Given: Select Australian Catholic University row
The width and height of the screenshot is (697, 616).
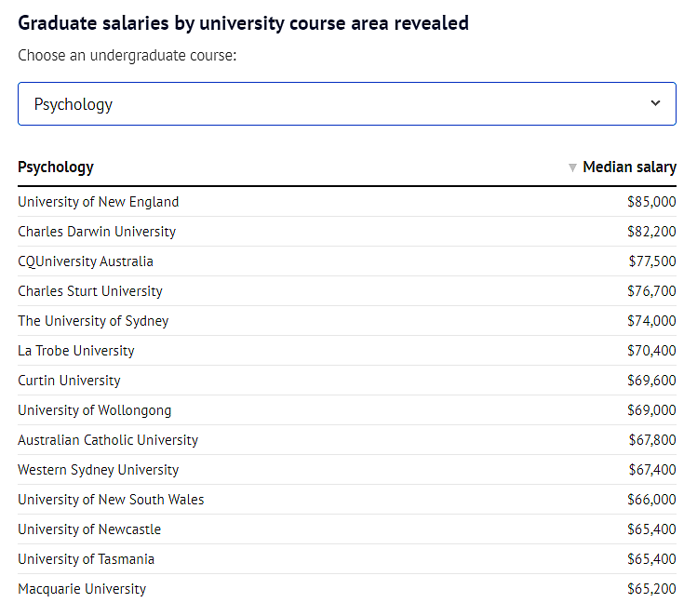Looking at the screenshot, I should 347,440.
